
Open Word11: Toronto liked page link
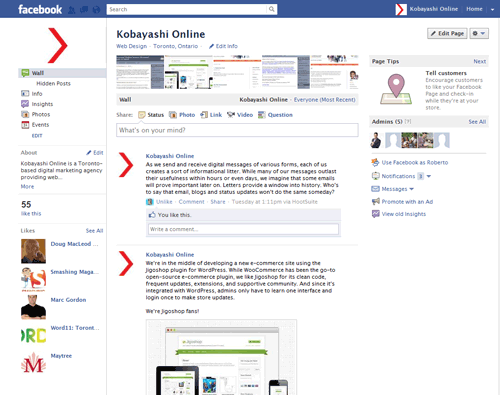coord(75,328)
